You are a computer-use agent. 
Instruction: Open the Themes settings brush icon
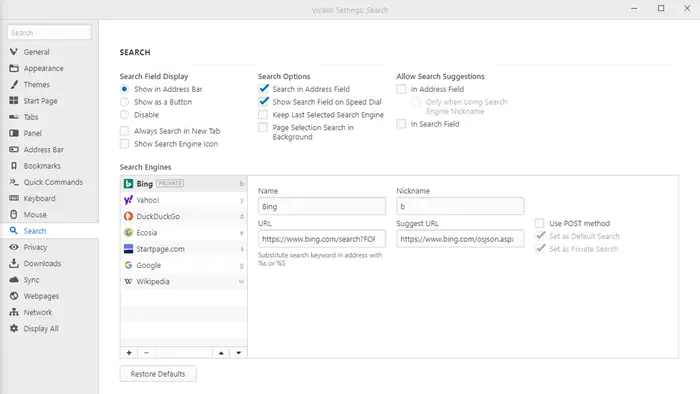coord(14,84)
